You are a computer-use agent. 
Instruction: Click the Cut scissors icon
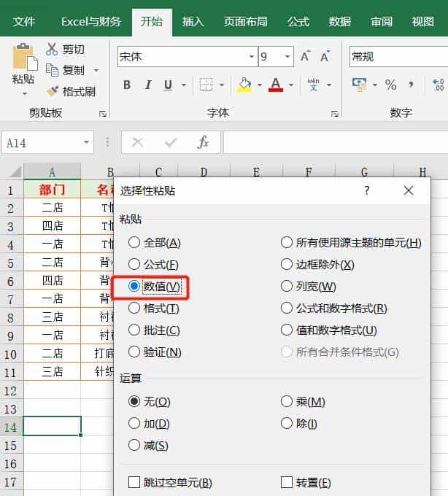coord(52,49)
